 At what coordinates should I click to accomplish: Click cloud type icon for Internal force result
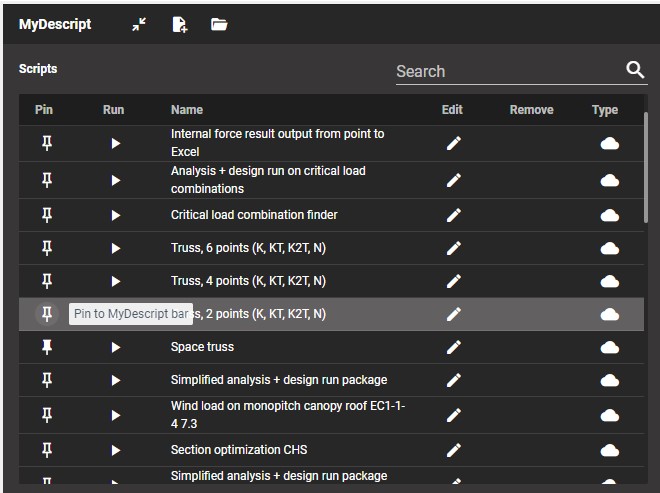point(609,144)
